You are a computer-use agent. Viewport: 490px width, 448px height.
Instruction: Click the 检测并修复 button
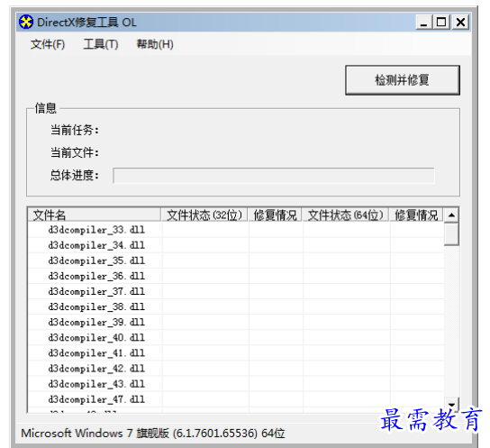pos(403,80)
